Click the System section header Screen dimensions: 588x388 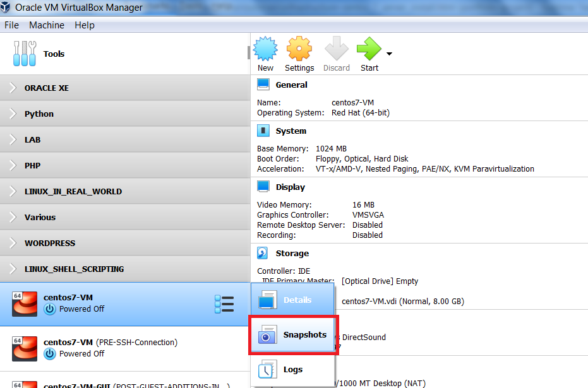(291, 131)
